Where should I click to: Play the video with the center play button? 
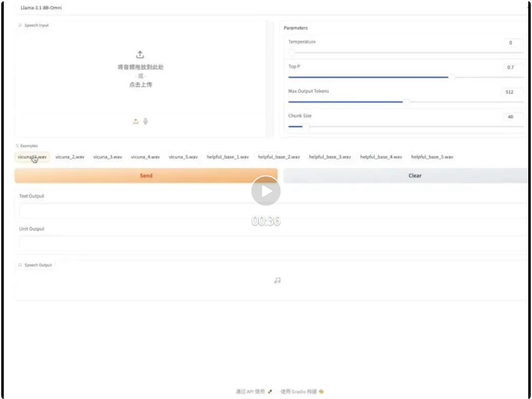click(266, 191)
